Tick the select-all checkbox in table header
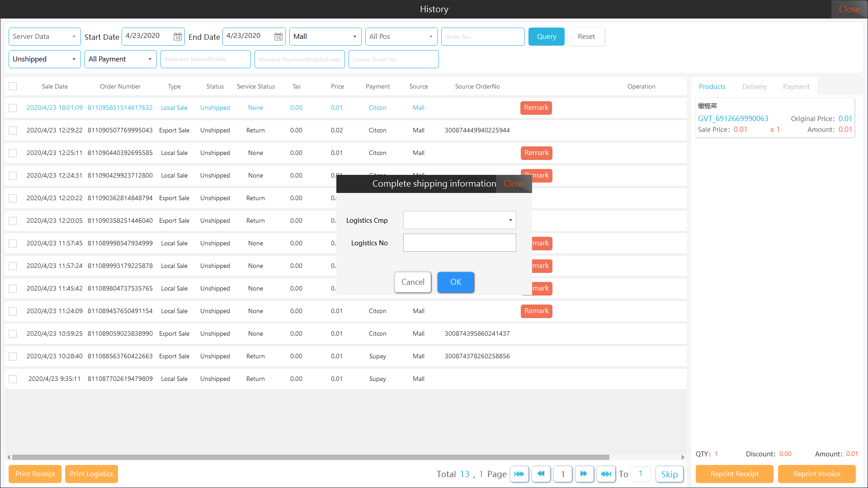 (x=13, y=86)
